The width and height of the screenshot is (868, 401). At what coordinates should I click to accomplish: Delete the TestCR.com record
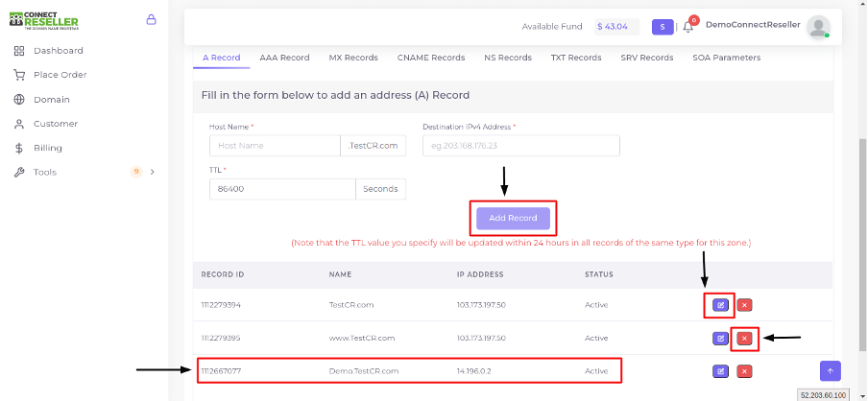pyautogui.click(x=744, y=305)
